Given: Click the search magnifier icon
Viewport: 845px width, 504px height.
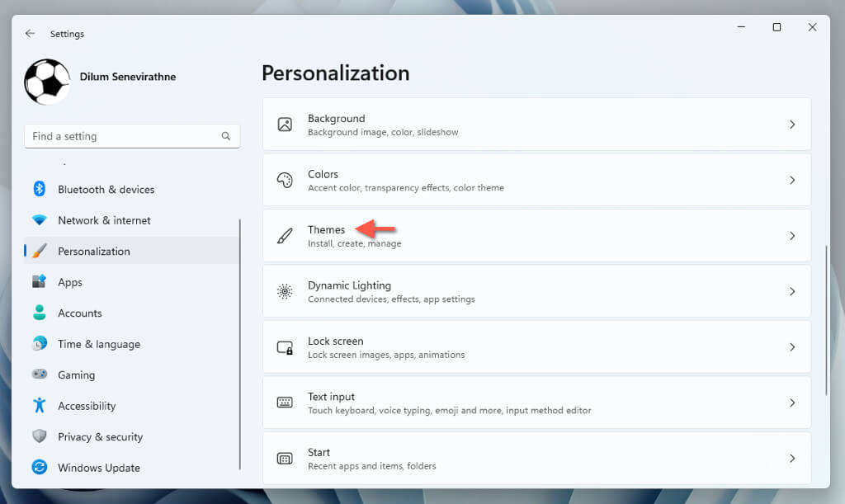Looking at the screenshot, I should pyautogui.click(x=226, y=136).
